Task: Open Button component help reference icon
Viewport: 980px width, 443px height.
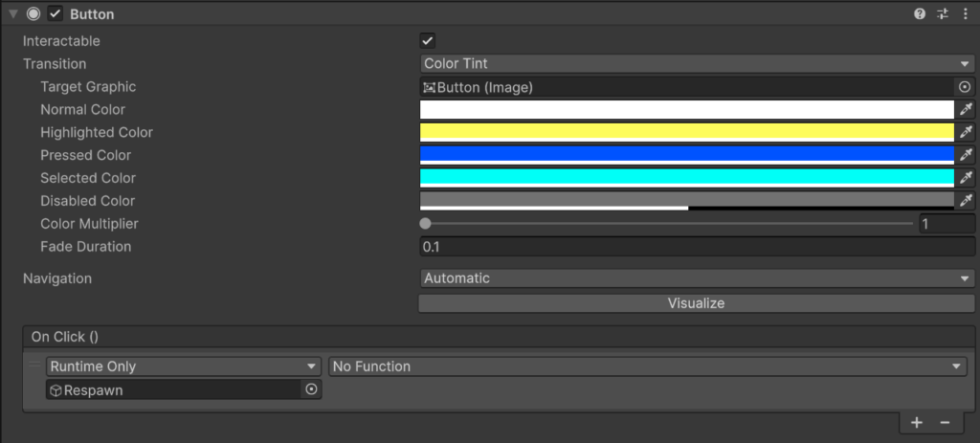Action: (x=920, y=13)
